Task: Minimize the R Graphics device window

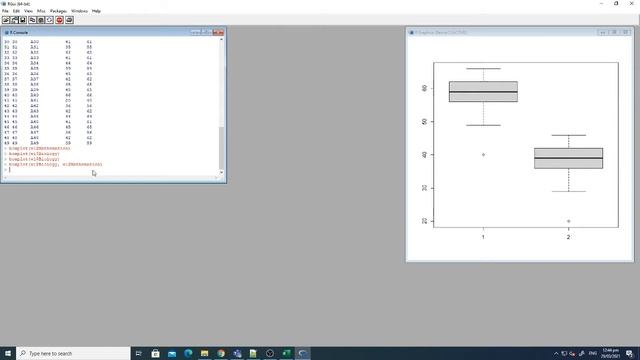Action: click(602, 32)
